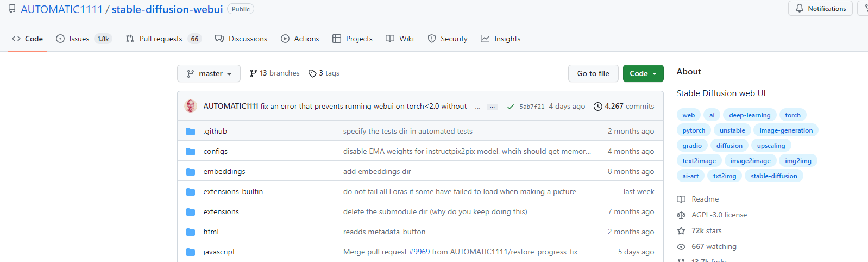Click the 'txt2img' topic tag
The height and width of the screenshot is (262, 868).
725,176
